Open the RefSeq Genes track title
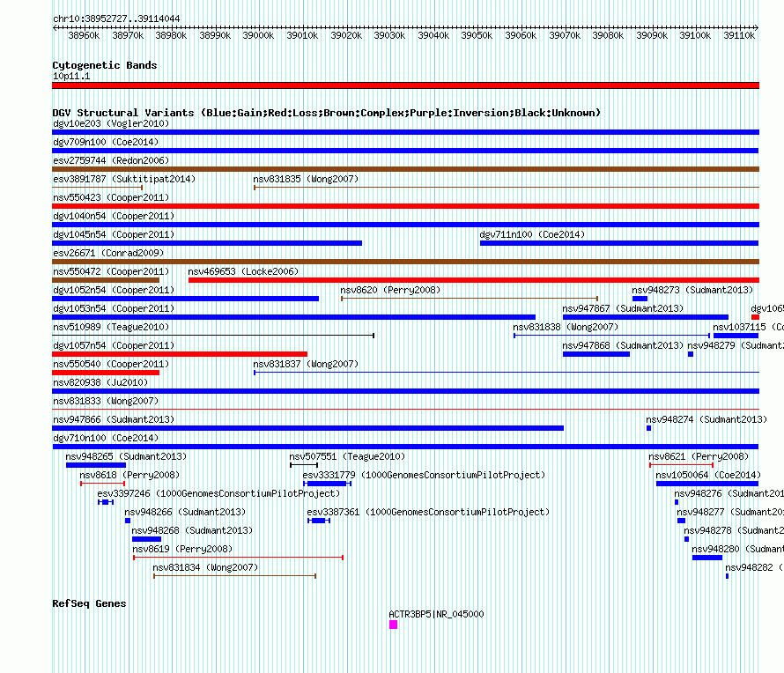The image size is (784, 673). point(89,603)
